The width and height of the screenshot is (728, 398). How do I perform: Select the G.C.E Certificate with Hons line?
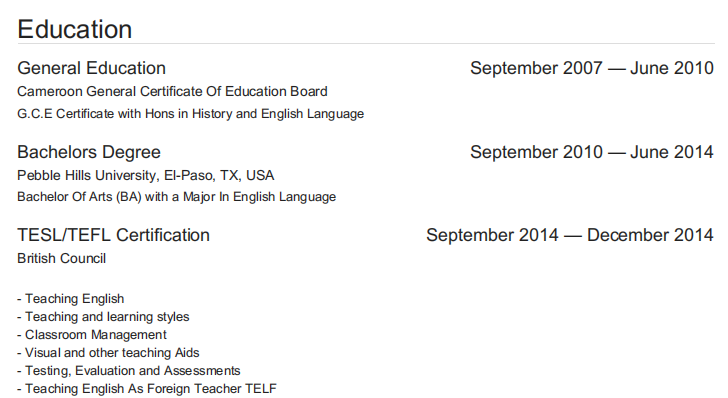click(x=190, y=114)
